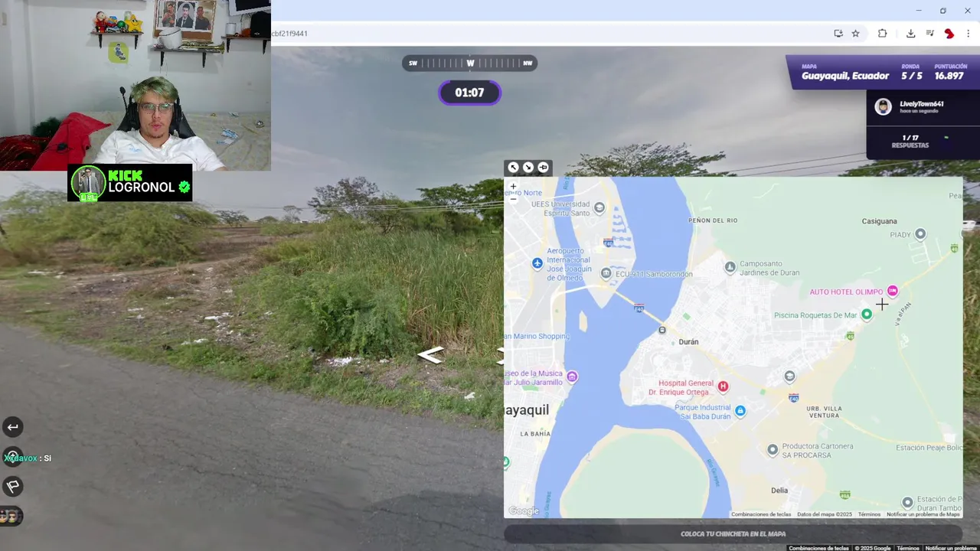
Task: Open Chrome downloads tray icon
Action: tap(910, 34)
